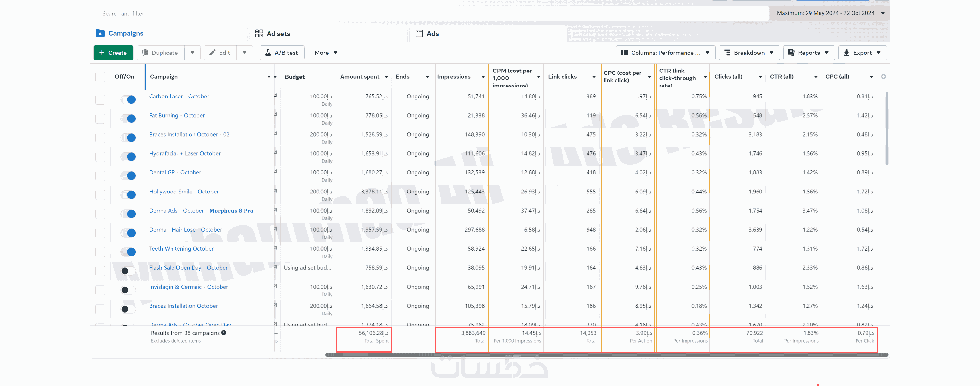Viewport: 980px width, 386px height.
Task: Open the More actions dropdown
Action: pos(326,52)
